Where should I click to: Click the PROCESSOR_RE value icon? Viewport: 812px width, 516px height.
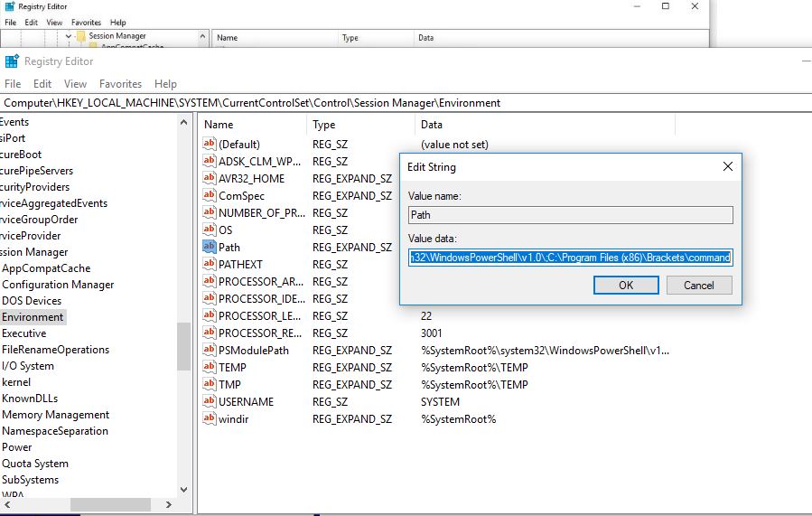[x=210, y=332]
